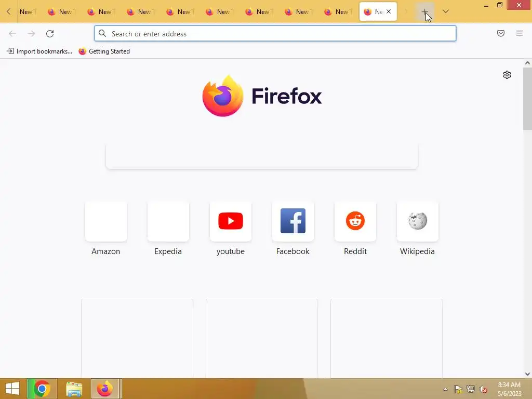Image resolution: width=532 pixels, height=399 pixels.
Task: Close the active New Tab
Action: click(389, 11)
